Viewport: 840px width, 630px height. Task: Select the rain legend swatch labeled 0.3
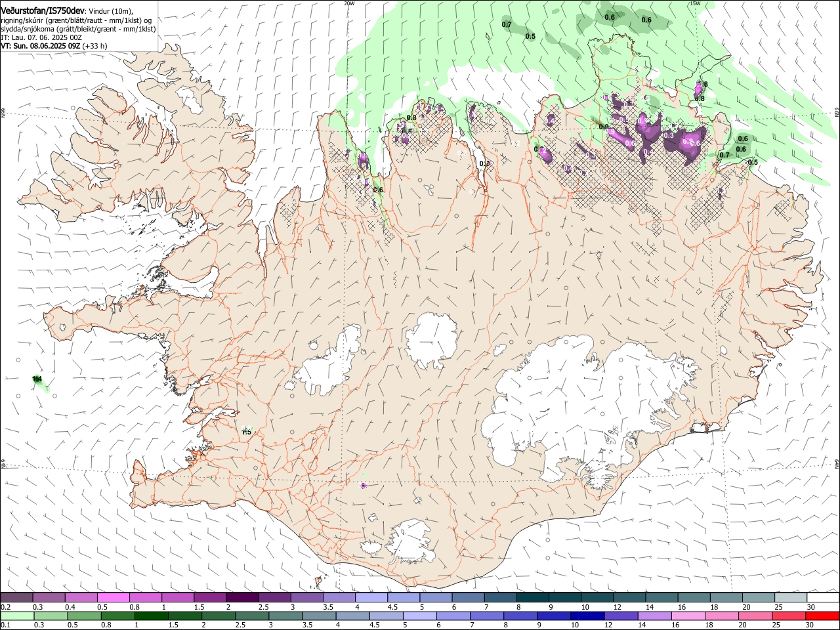[51, 616]
